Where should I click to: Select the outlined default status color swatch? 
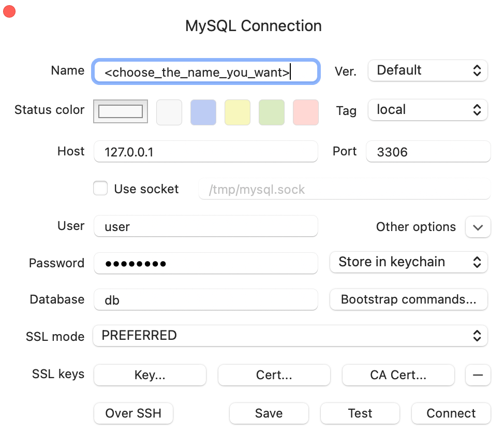pyautogui.click(x=121, y=112)
